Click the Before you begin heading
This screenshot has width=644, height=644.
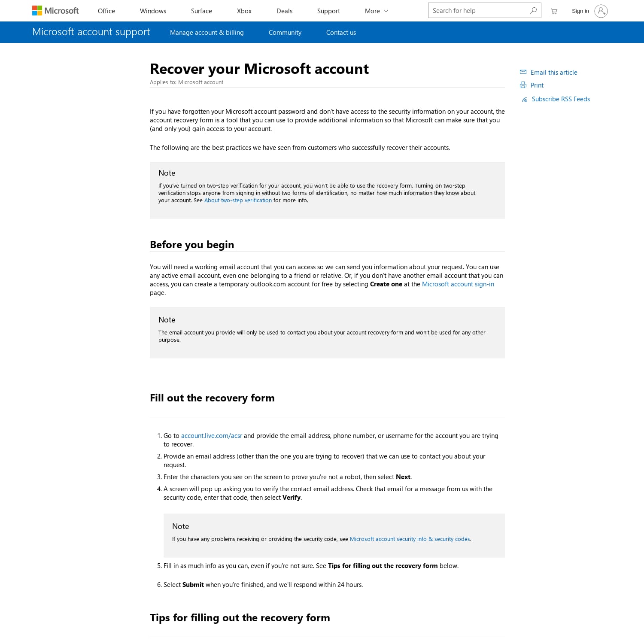(x=192, y=245)
